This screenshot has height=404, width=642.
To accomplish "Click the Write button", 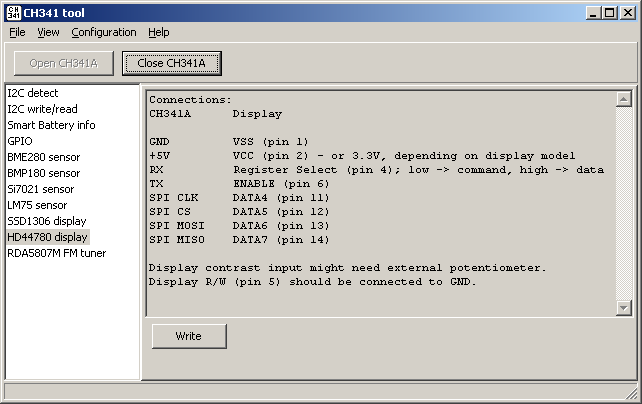I will (189, 336).
